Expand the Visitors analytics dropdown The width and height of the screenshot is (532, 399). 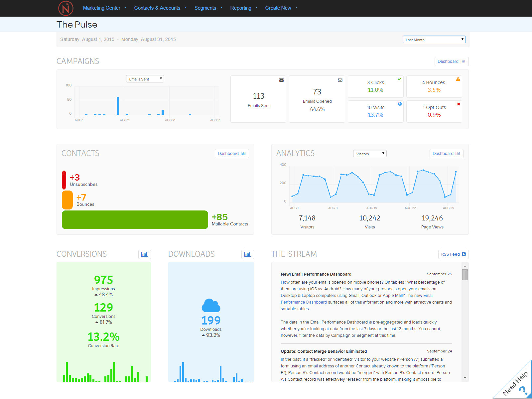369,154
